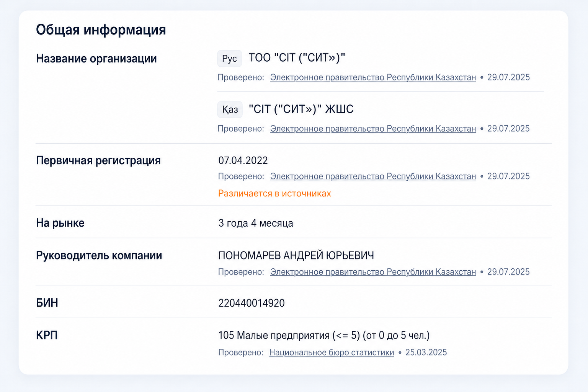Viewport: 588px width, 392px height.
Task: Click the 3 года 4 месяца value
Action: 256,223
